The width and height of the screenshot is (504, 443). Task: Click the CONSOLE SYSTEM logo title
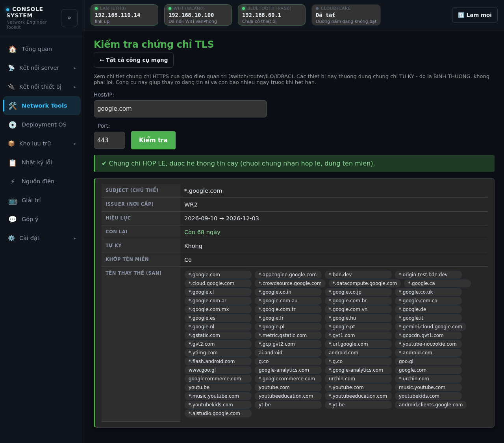pos(25,12)
